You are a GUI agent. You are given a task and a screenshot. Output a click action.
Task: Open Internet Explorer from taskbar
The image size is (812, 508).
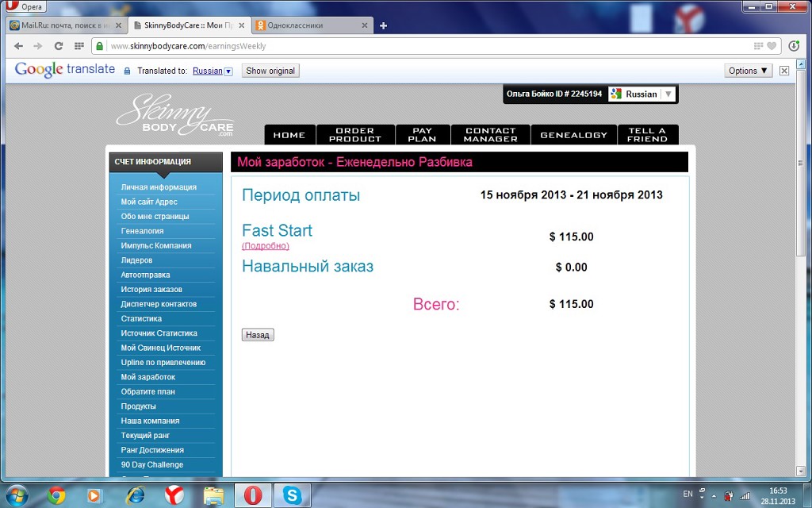point(135,496)
